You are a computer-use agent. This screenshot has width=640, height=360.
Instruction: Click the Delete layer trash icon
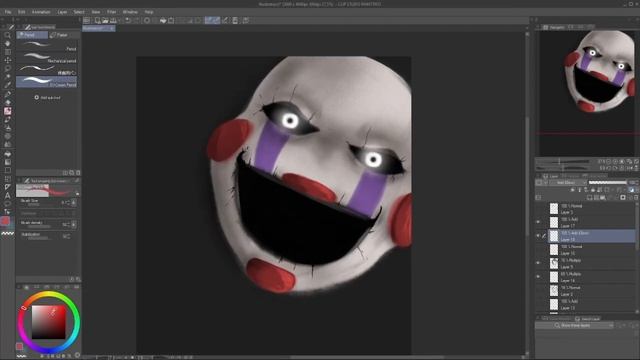pos(636,198)
